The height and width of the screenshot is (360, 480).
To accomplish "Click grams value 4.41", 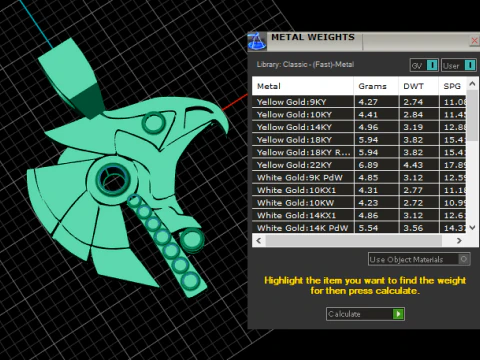I will click(x=368, y=114).
